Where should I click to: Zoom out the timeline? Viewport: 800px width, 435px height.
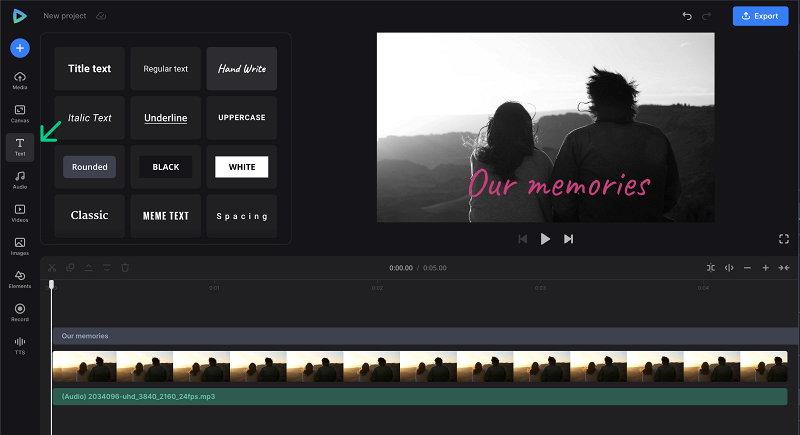(747, 267)
